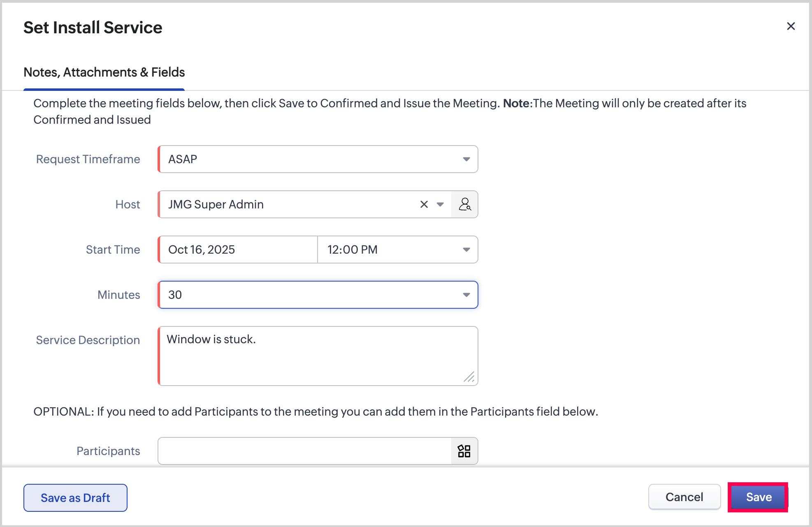Open the Participants selector grid icon
Screen dimensions: 812x527
(x=464, y=451)
